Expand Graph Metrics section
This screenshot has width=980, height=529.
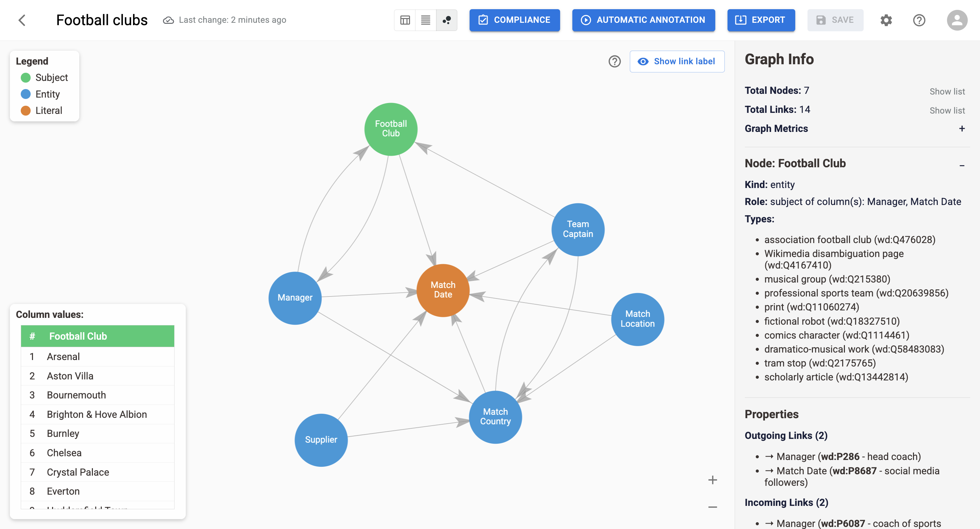tap(962, 129)
